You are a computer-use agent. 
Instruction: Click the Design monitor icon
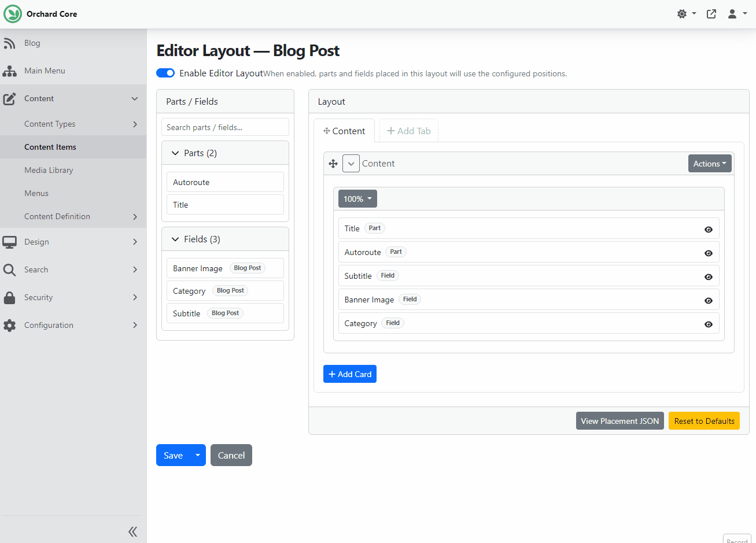click(9, 242)
